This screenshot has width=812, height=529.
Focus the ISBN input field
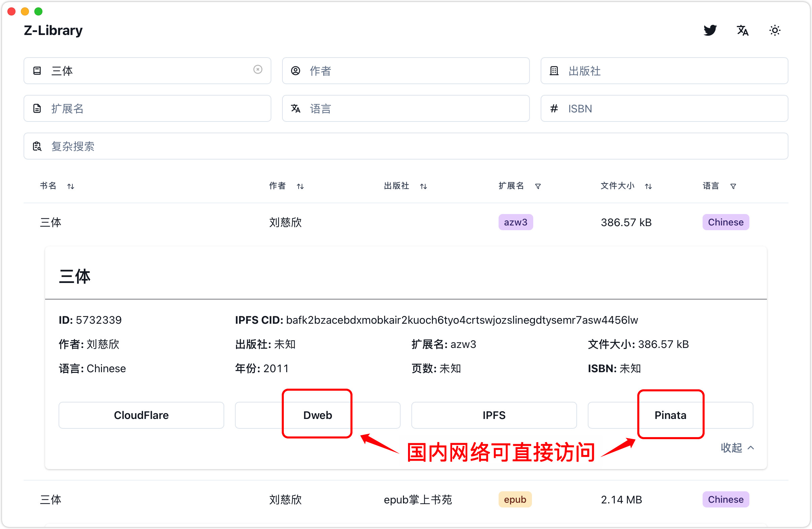664,108
